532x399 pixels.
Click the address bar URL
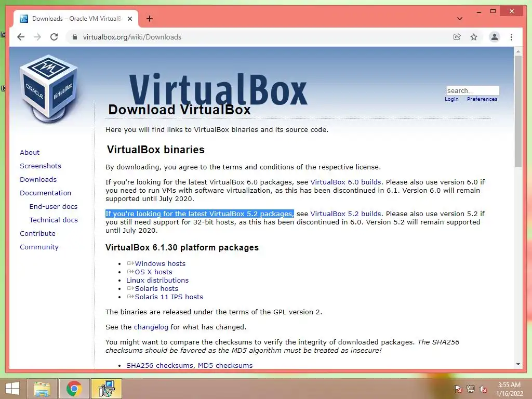[x=132, y=37]
